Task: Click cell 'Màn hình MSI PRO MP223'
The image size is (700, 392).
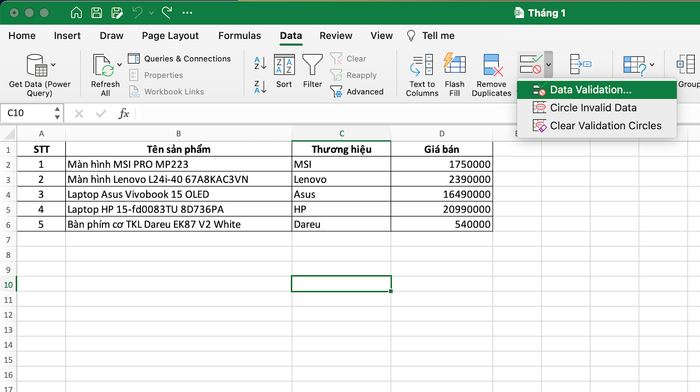Action: point(179,164)
